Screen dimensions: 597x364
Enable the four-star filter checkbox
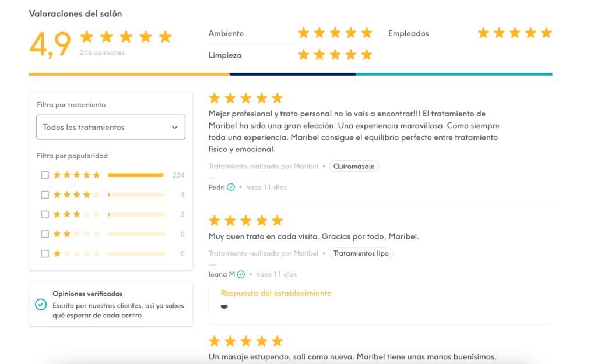45,195
